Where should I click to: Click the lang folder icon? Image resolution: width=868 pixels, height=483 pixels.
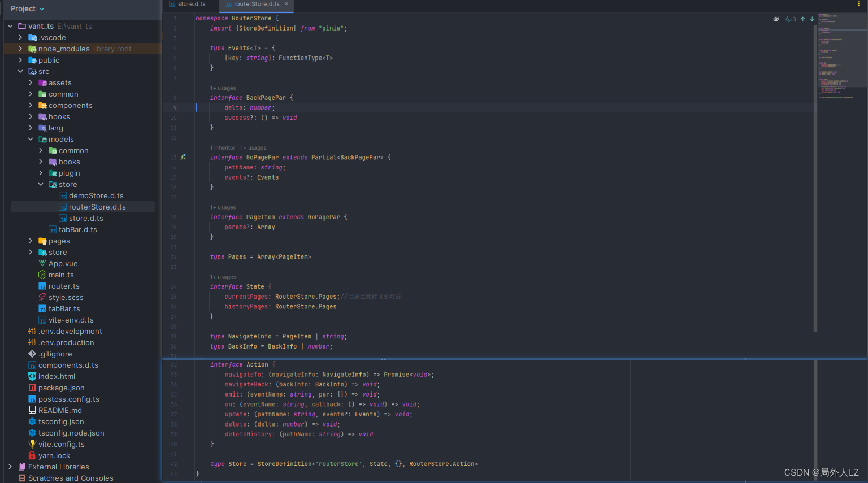click(x=42, y=128)
